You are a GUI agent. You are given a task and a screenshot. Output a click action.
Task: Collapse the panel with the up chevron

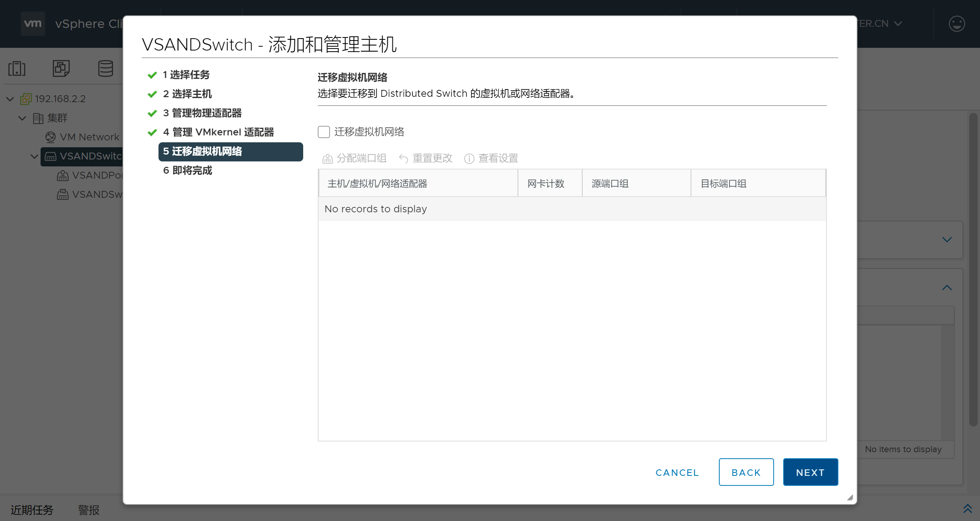click(x=947, y=288)
